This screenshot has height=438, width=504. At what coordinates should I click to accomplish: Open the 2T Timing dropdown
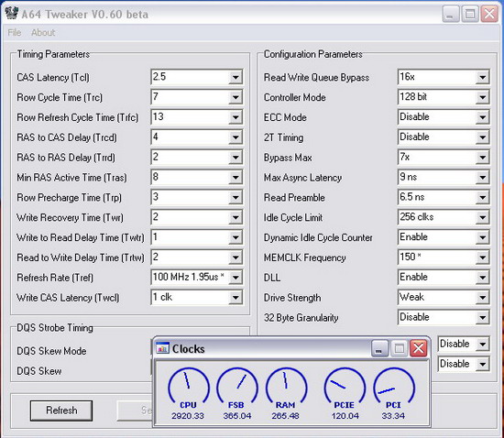tap(482, 137)
